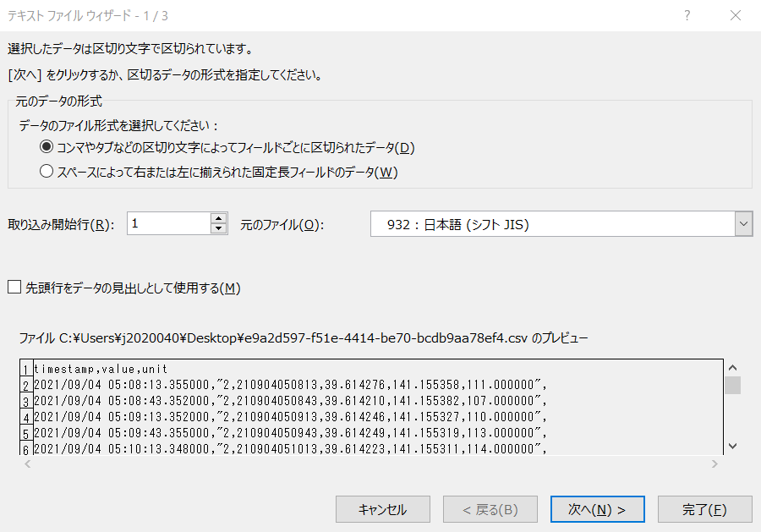This screenshot has height=532, width=761.
Task: Click the キャンセル Cancel button
Action: click(x=382, y=509)
